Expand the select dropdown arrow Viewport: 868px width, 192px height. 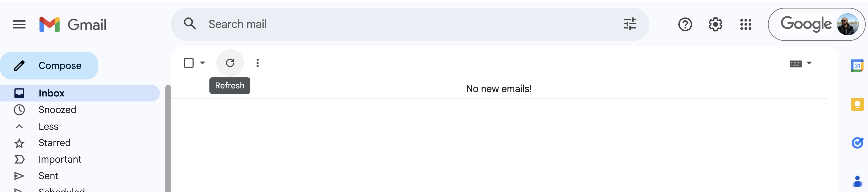203,63
